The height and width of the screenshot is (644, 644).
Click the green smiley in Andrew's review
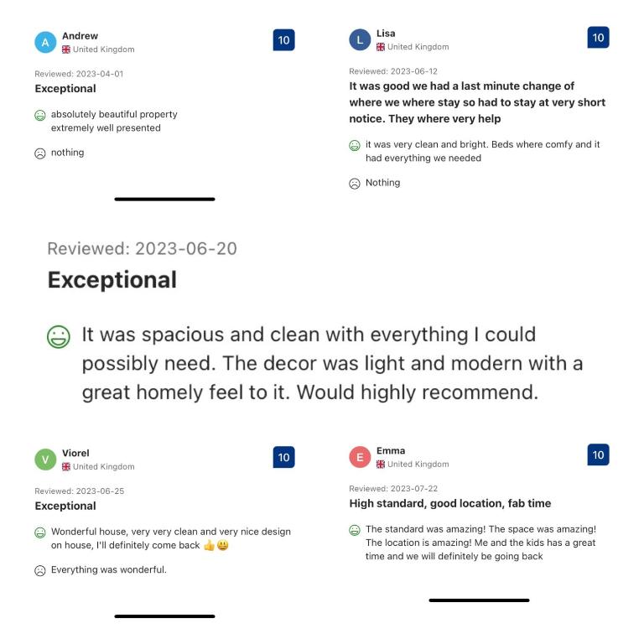[40, 115]
